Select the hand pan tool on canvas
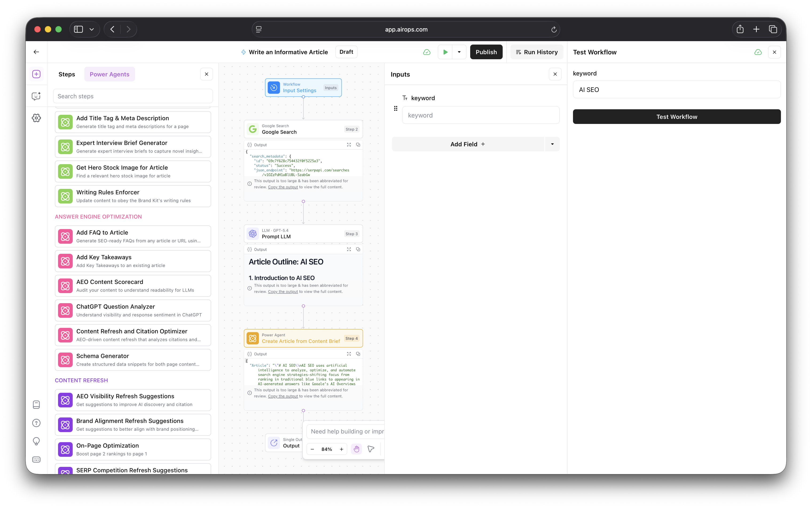The height and width of the screenshot is (508, 812). (x=356, y=449)
